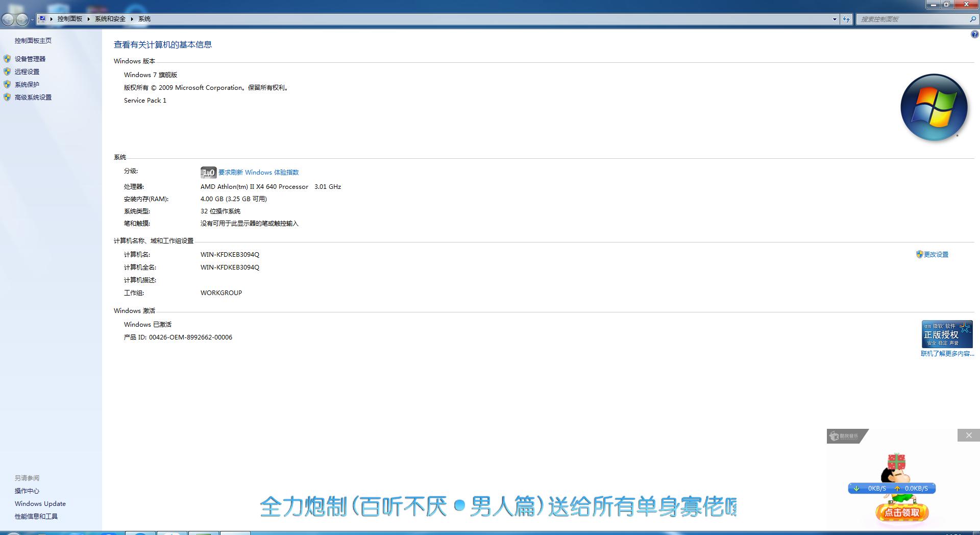980x535 pixels.
Task: Click the 0KB/S download speed indicator
Action: point(872,489)
